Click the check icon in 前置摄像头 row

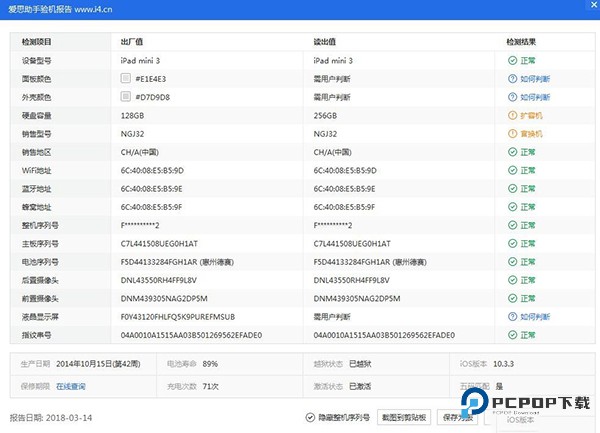coord(512,298)
